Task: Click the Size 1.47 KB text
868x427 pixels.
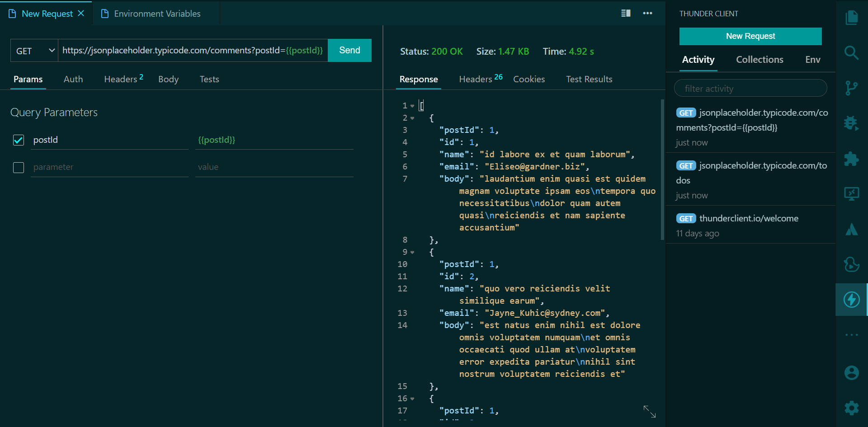Action: [503, 52]
